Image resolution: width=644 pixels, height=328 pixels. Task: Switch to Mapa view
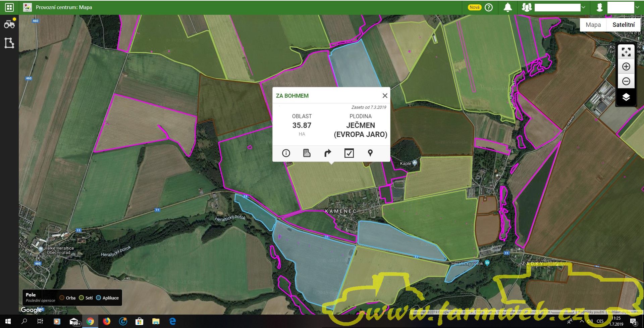pos(593,25)
